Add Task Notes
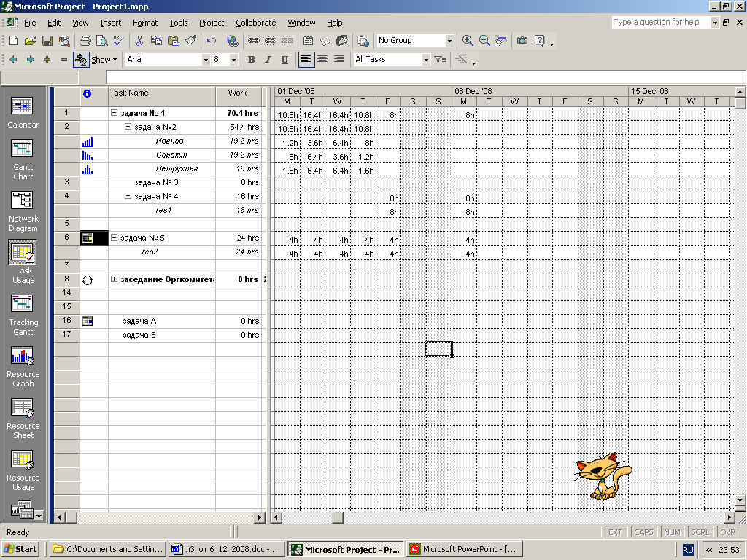747x560 pixels. [325, 41]
